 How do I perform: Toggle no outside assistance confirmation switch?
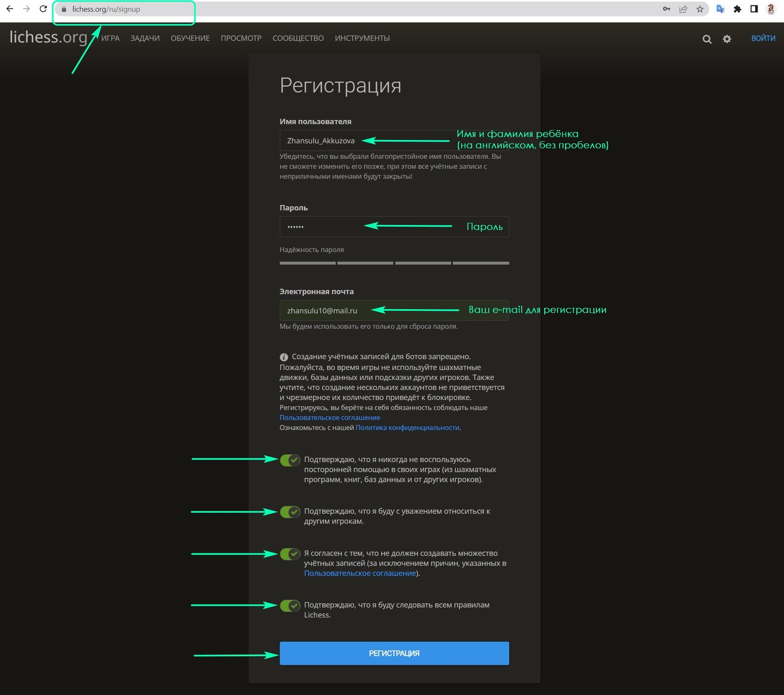pos(290,460)
